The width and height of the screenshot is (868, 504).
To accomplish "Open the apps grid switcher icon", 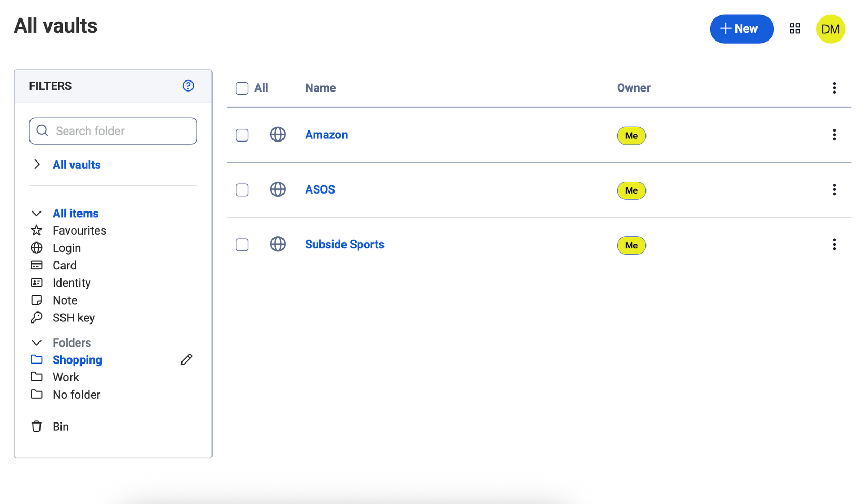I will (x=795, y=29).
